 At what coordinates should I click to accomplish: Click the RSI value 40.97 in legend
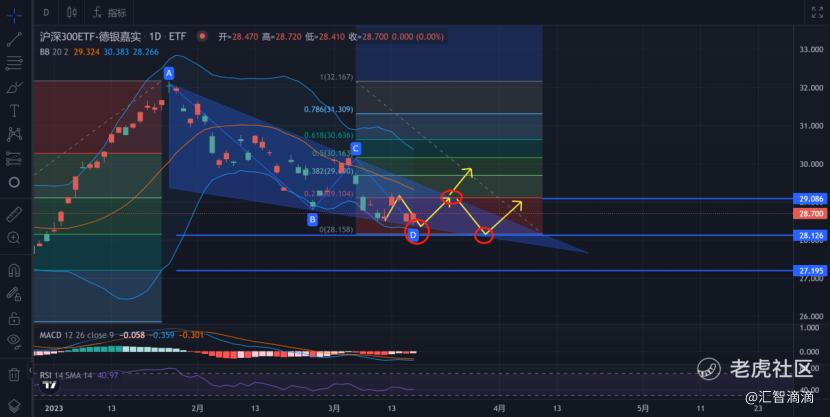tap(108, 375)
